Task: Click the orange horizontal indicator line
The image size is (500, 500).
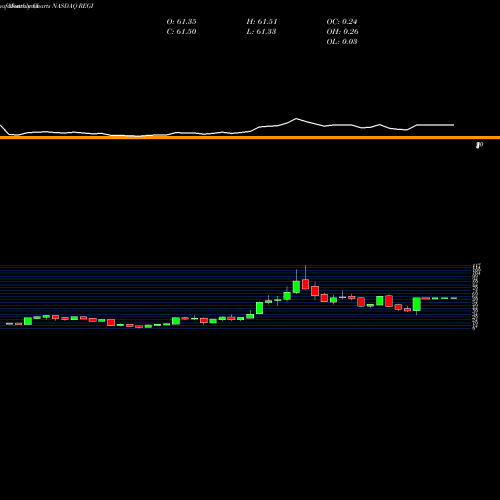Action: pyautogui.click(x=250, y=137)
